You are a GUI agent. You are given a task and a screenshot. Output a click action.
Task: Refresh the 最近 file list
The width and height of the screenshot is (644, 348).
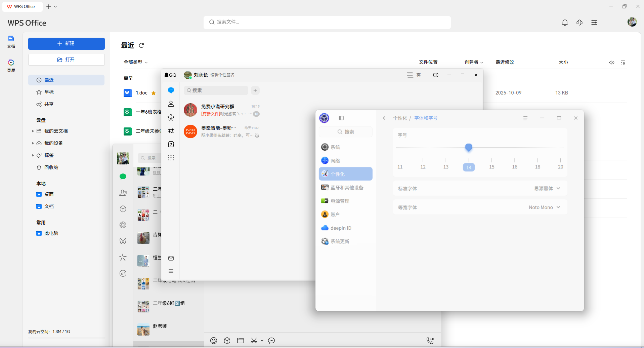(141, 45)
